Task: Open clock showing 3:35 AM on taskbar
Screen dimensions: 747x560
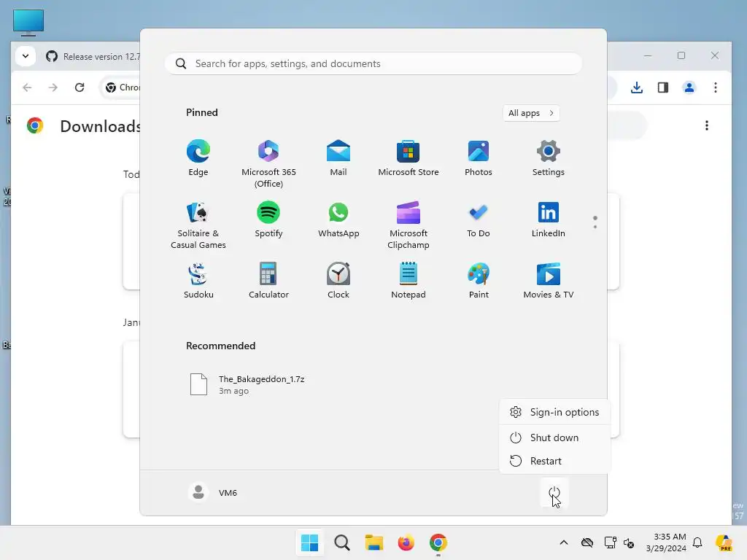Action: click(666, 542)
